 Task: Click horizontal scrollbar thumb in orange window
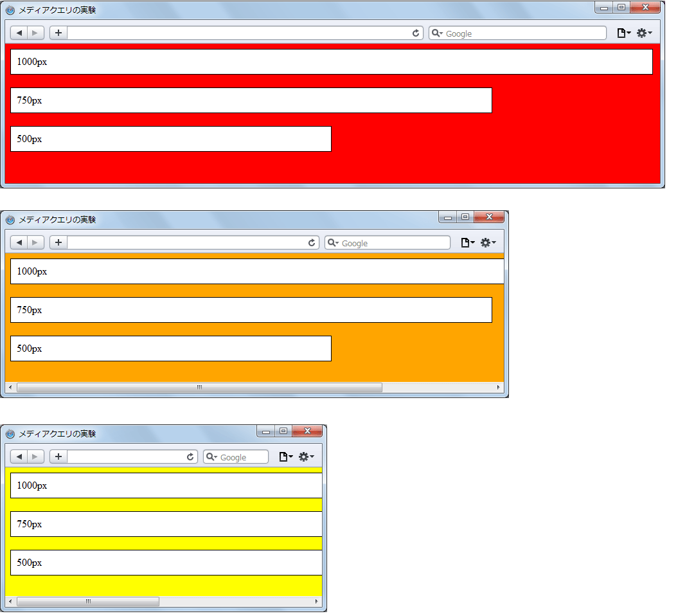(199, 387)
